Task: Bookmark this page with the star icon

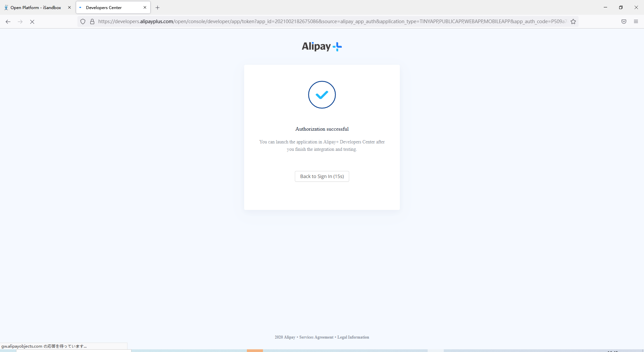Action: (x=573, y=21)
